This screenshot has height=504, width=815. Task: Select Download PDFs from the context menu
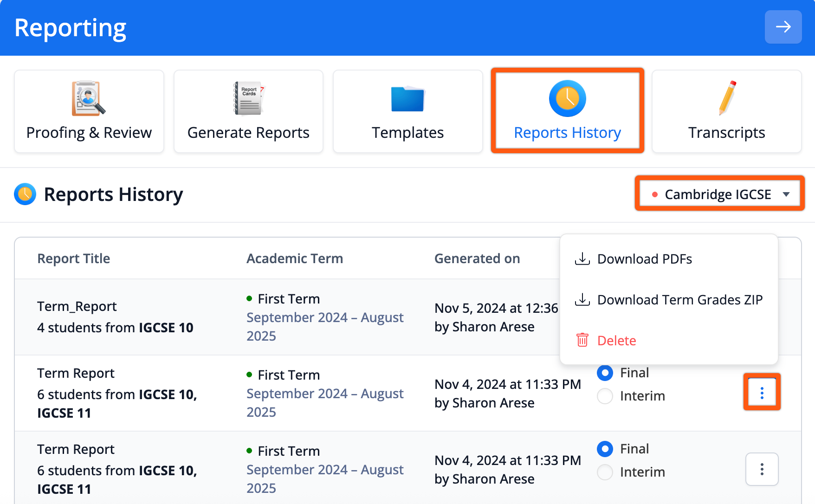[644, 259]
